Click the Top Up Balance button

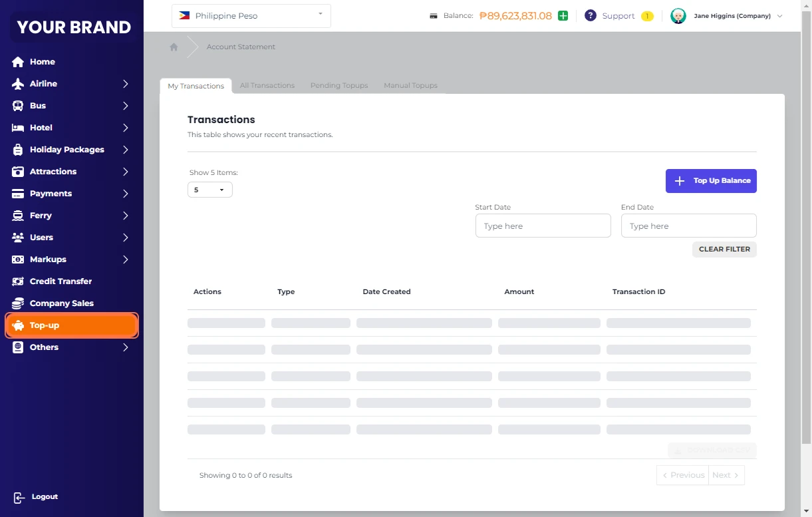(x=711, y=181)
